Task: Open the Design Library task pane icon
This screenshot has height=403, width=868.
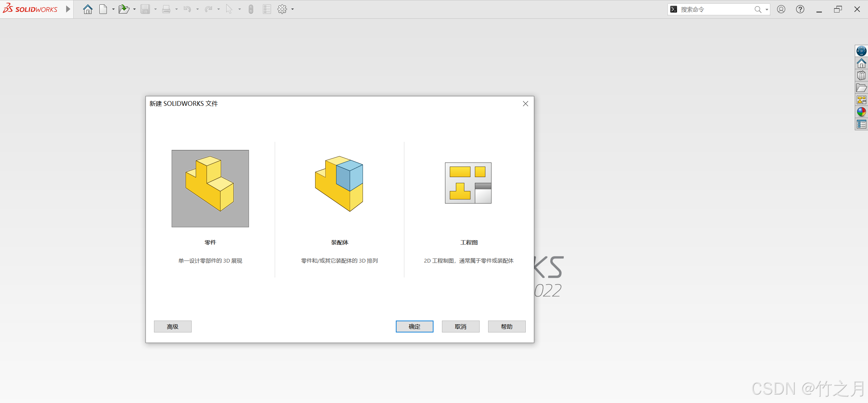Action: tap(861, 76)
